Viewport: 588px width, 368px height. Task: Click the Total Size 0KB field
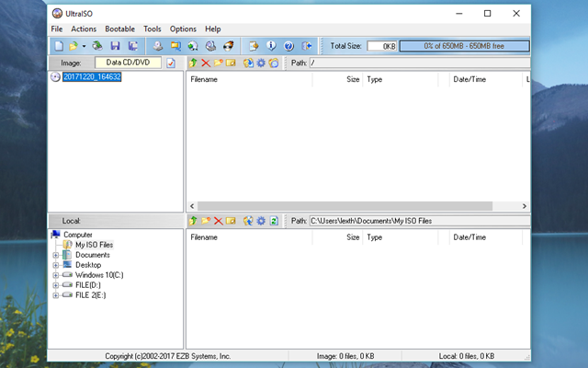(382, 46)
